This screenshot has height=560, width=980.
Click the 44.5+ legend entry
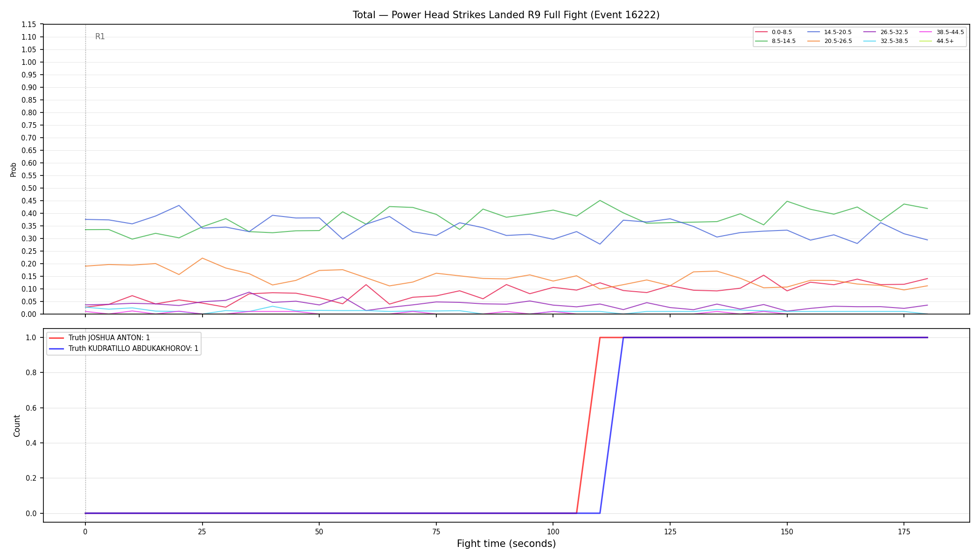tap(937, 41)
